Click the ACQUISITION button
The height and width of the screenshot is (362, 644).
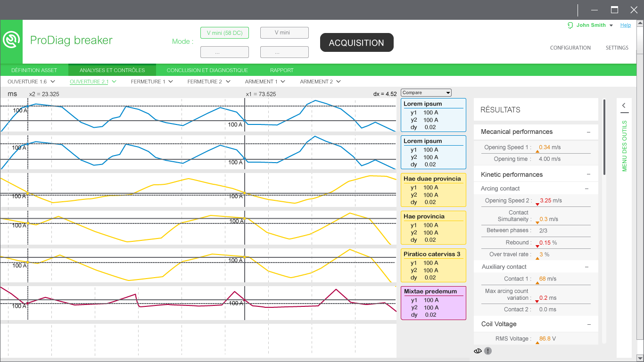pos(356,42)
